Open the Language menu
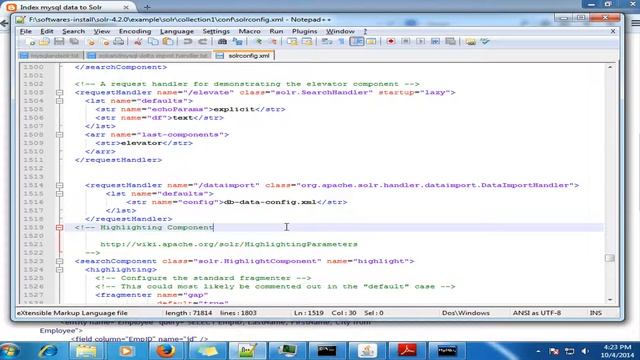 pos(177,31)
